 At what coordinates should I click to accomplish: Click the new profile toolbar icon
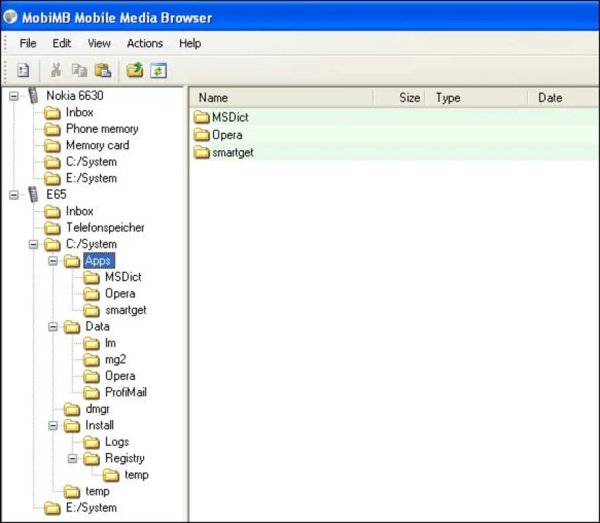click(23, 70)
